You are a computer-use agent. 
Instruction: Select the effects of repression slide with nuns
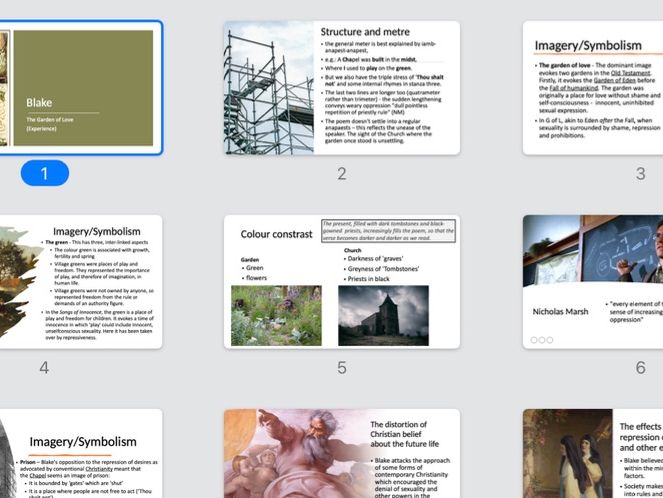coord(593,453)
